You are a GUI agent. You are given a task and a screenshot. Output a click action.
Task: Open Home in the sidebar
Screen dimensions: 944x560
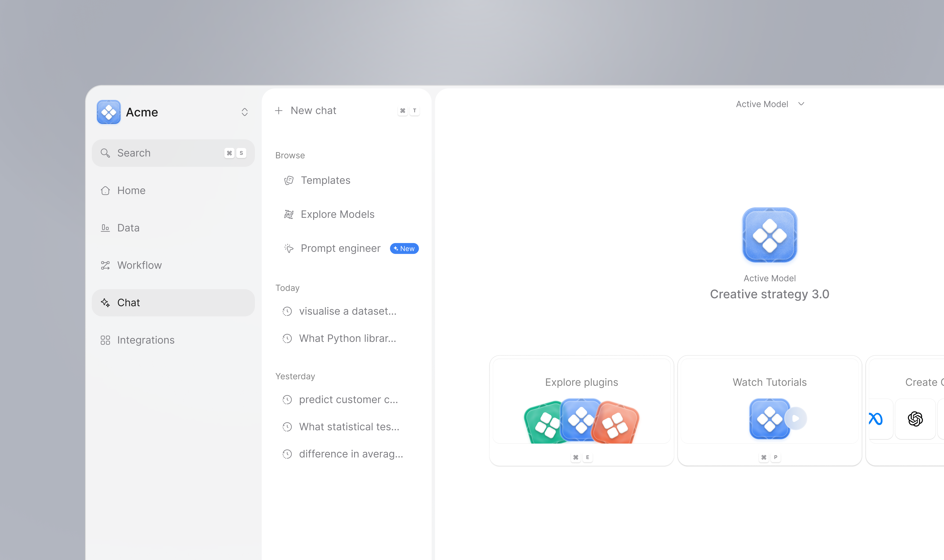(173, 190)
